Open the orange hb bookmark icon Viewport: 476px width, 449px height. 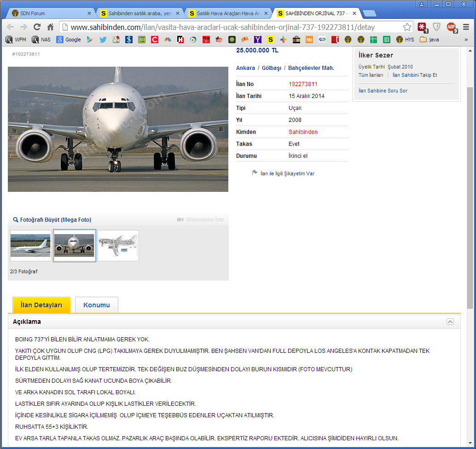pos(309,40)
